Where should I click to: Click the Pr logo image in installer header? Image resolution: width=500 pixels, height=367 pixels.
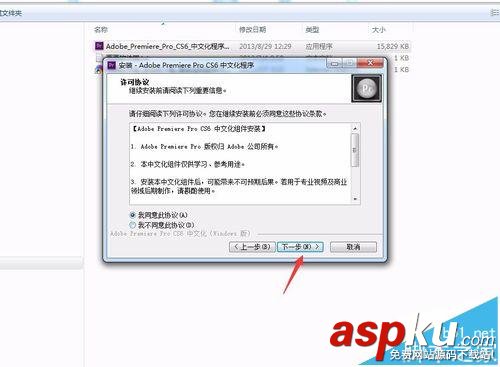coord(367,88)
